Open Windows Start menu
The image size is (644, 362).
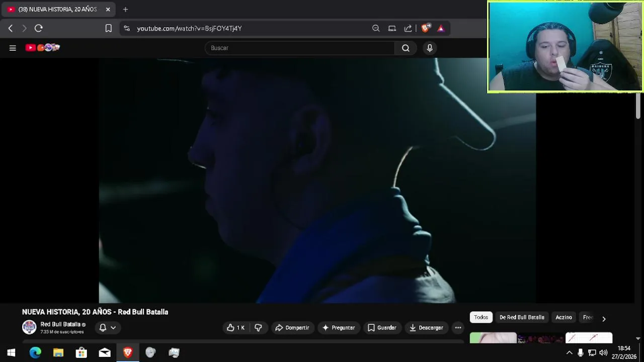pos(11,353)
